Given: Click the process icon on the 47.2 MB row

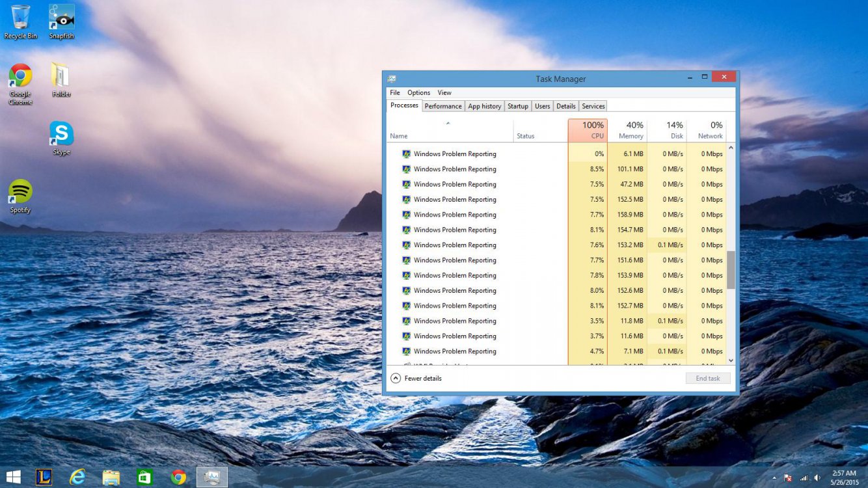Looking at the screenshot, I should [x=407, y=184].
